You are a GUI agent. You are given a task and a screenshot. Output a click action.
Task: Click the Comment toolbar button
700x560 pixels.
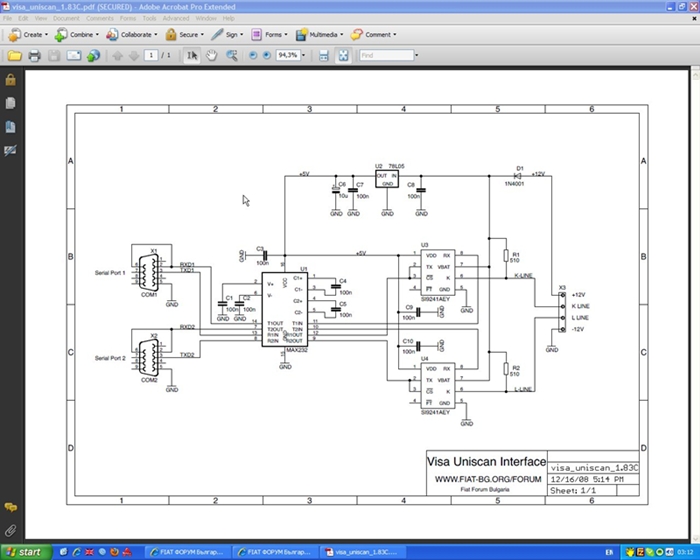(x=377, y=34)
